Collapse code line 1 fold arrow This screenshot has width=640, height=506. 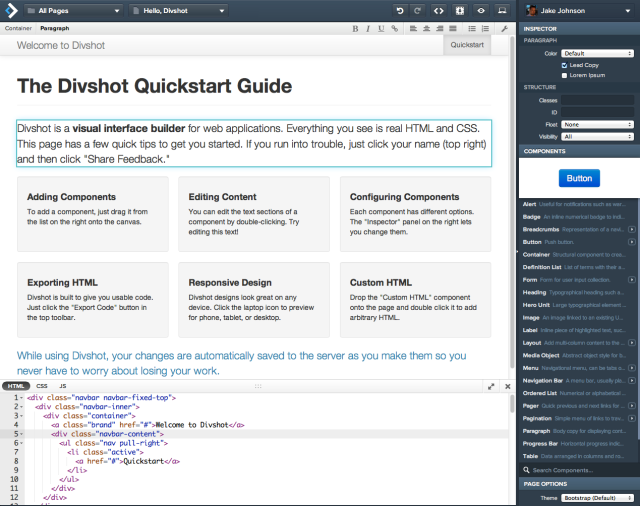pyautogui.click(x=21, y=397)
